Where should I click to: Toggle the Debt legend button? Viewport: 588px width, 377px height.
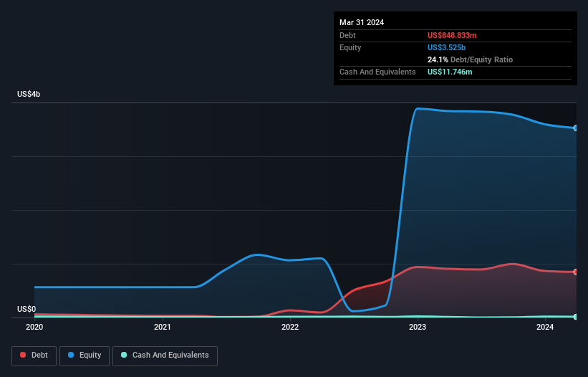(34, 355)
